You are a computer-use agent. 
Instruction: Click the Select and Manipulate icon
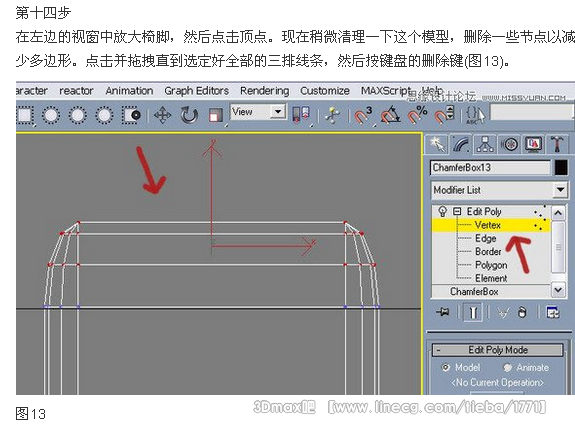click(x=332, y=115)
